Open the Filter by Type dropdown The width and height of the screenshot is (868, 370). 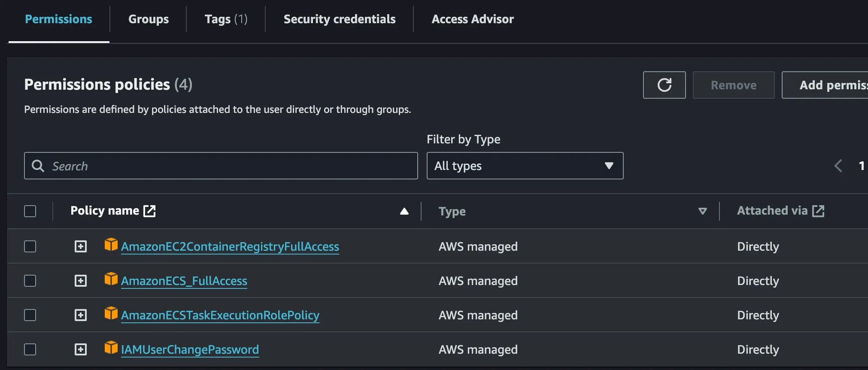525,166
